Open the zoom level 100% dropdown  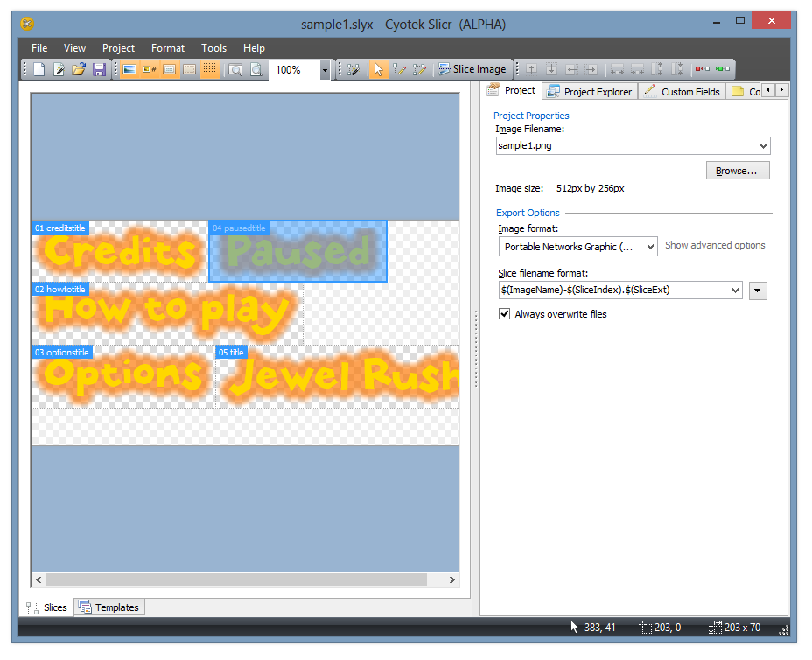pyautogui.click(x=325, y=70)
